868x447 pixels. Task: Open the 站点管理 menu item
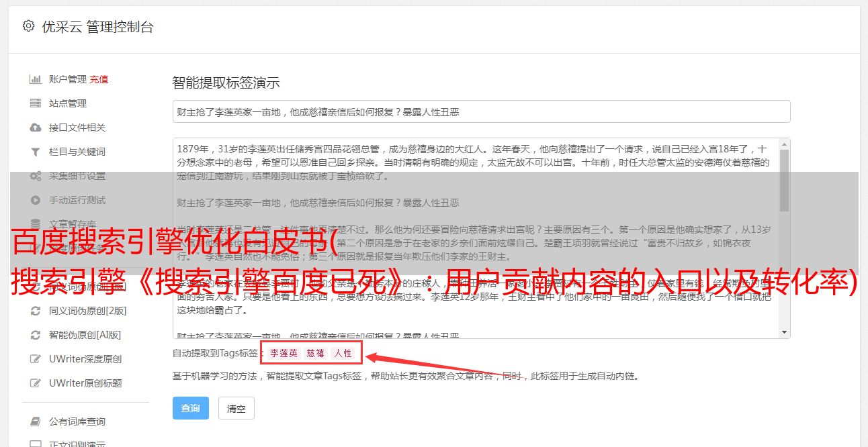click(x=68, y=103)
